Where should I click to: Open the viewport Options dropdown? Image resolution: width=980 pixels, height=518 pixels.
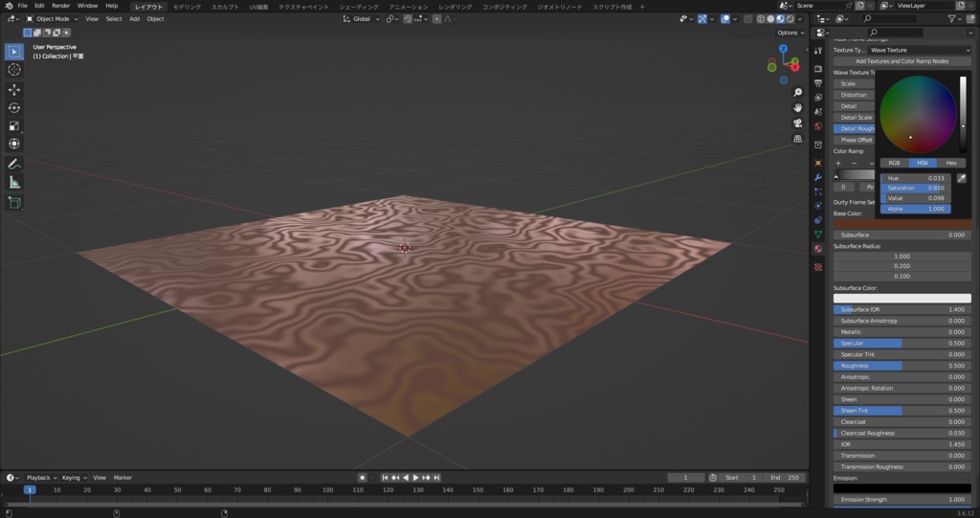coord(790,33)
